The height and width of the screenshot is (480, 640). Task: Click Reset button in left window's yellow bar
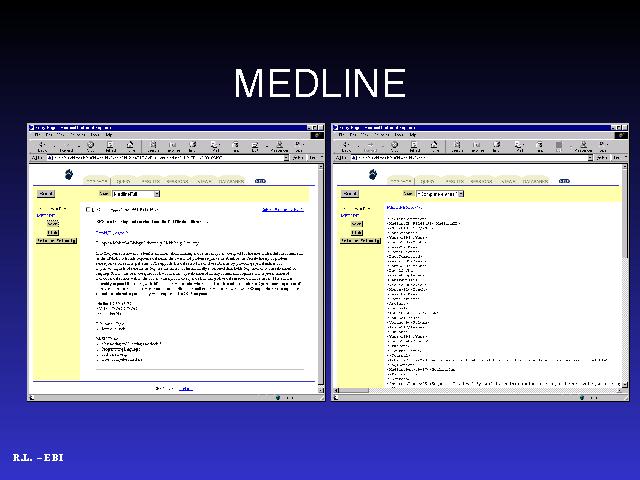(46, 193)
